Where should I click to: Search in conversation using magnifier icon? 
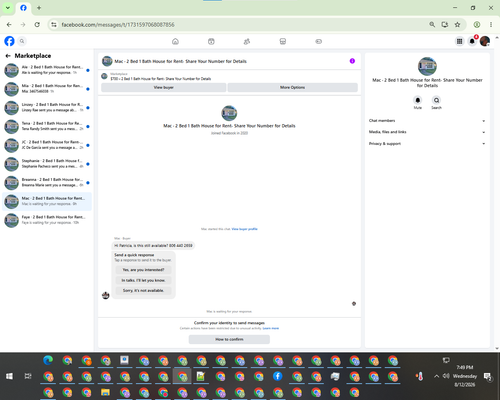click(x=436, y=100)
